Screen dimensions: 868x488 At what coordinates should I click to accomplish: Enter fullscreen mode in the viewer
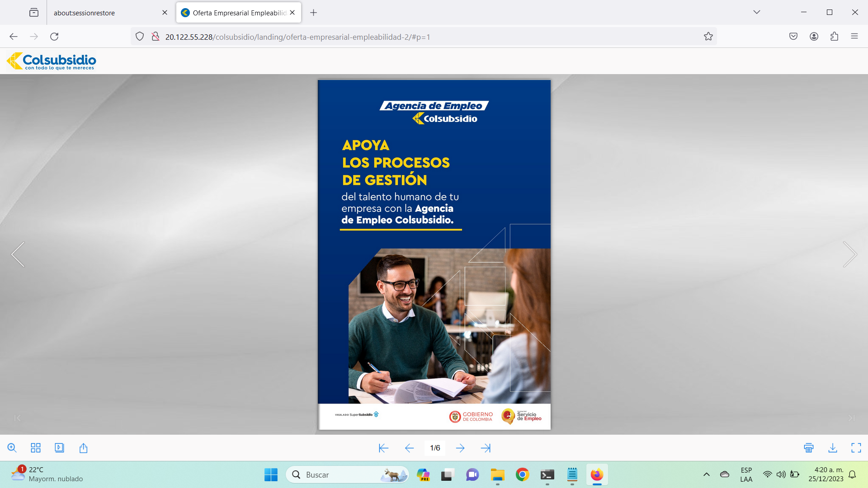tap(856, 448)
